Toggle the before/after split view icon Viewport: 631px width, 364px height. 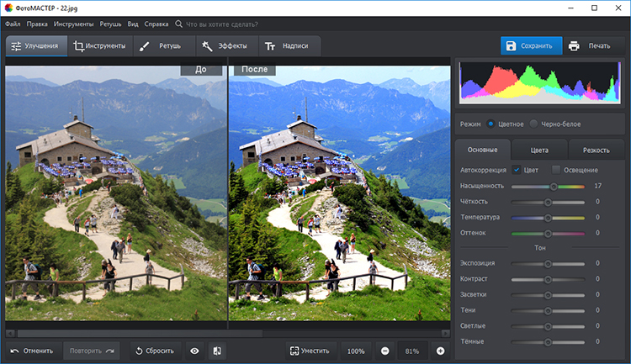(x=217, y=351)
